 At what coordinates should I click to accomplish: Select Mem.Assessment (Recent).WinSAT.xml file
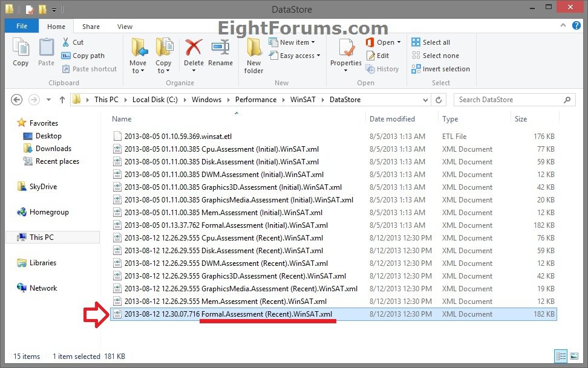coord(334,302)
